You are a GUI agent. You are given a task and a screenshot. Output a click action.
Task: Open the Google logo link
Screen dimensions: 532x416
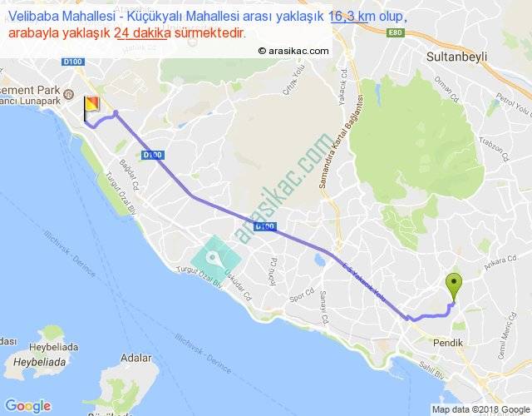pos(28,405)
